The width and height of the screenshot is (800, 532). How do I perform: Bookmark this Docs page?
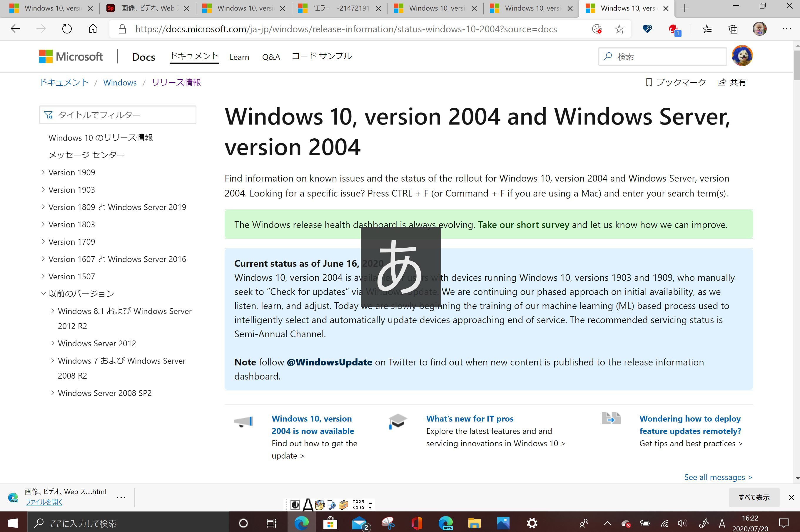click(676, 82)
